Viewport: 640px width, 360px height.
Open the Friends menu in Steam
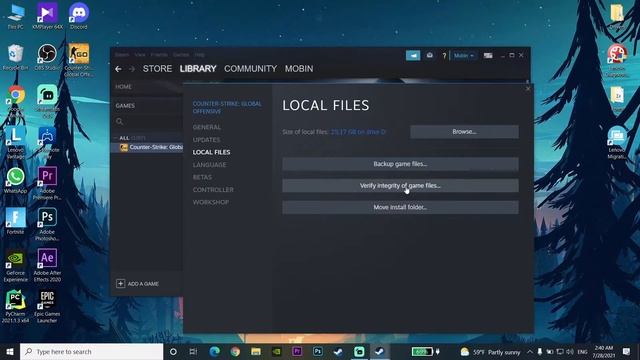click(159, 54)
